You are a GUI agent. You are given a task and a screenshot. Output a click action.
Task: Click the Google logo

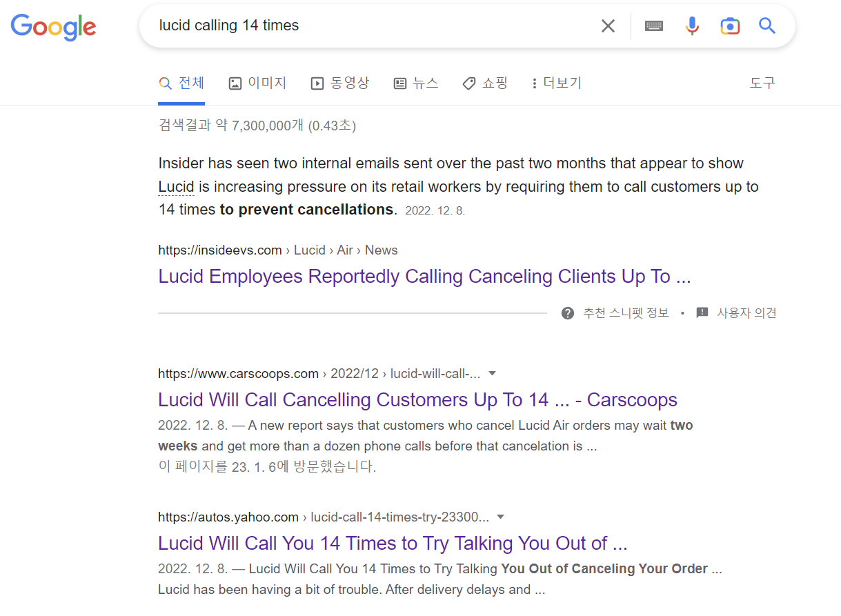pos(53,26)
